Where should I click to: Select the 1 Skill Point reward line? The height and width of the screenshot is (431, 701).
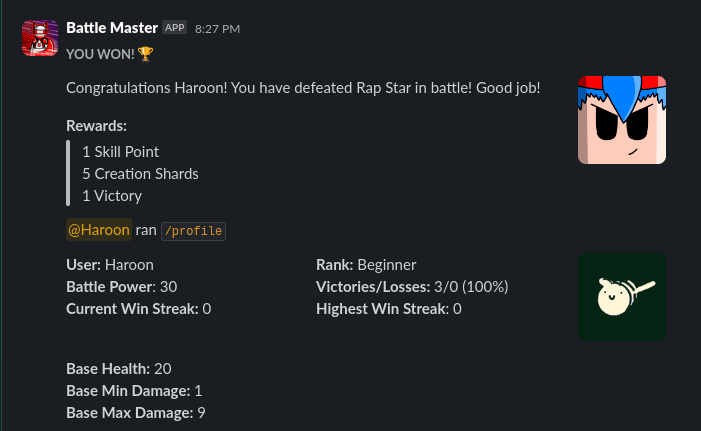(x=121, y=152)
